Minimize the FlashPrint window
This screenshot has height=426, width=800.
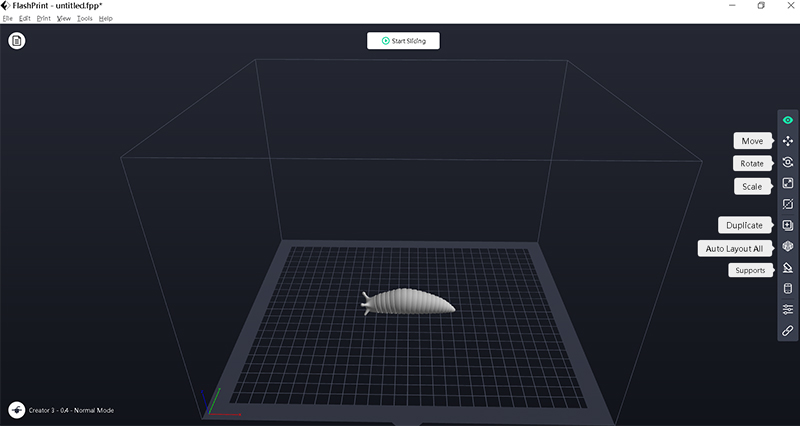tap(732, 6)
